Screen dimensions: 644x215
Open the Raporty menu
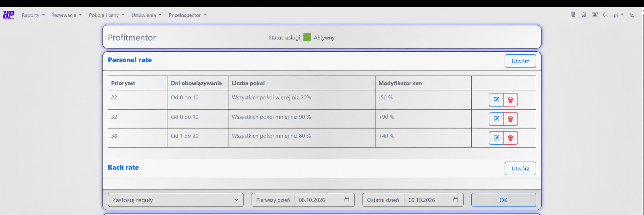pos(33,15)
